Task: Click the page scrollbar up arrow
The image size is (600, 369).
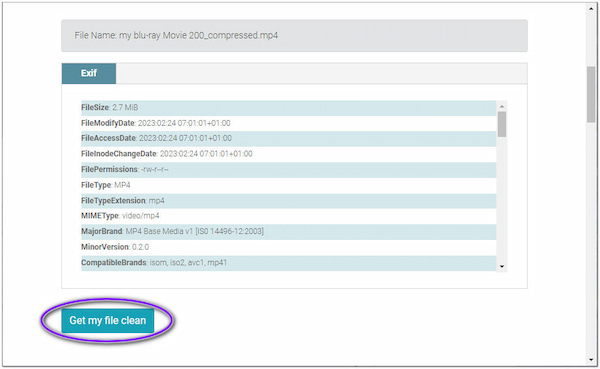Action: click(x=591, y=8)
